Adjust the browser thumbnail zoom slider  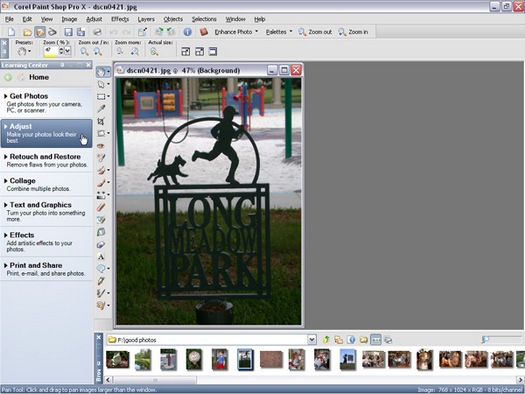502,339
